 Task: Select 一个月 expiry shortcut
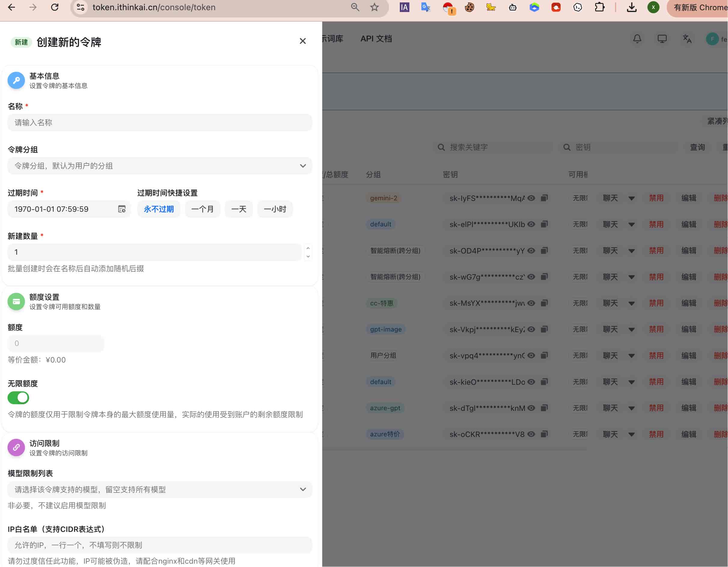tap(203, 209)
